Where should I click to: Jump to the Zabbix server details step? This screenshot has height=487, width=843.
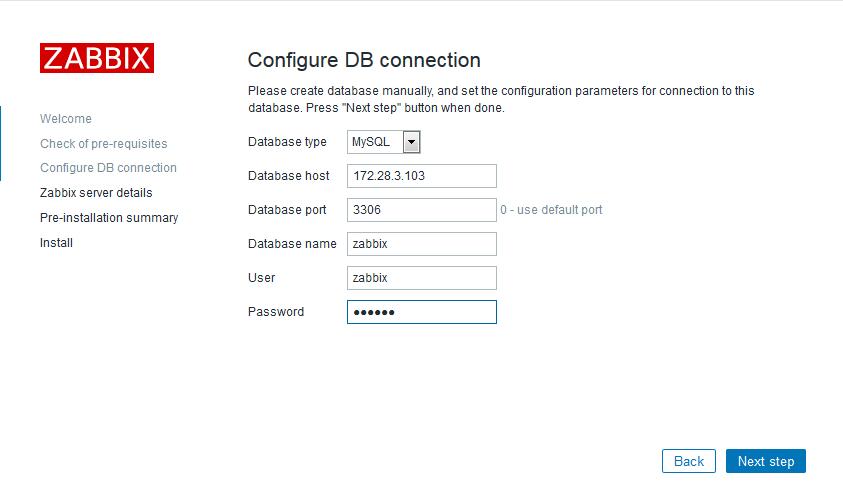tap(96, 192)
